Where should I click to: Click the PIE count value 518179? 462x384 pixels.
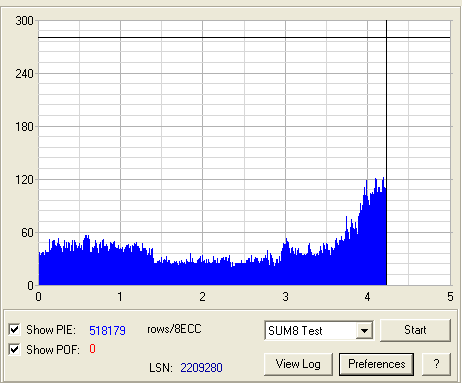pyautogui.click(x=107, y=330)
